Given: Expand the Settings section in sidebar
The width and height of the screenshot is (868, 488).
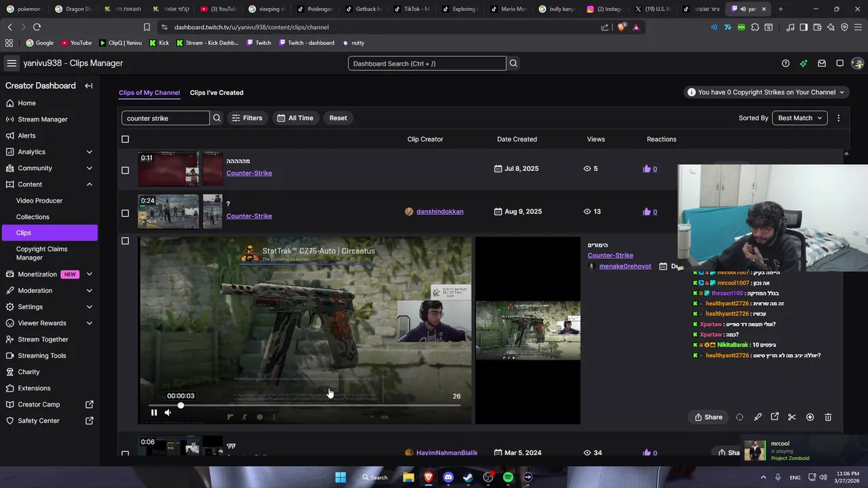Looking at the screenshot, I should click(90, 307).
